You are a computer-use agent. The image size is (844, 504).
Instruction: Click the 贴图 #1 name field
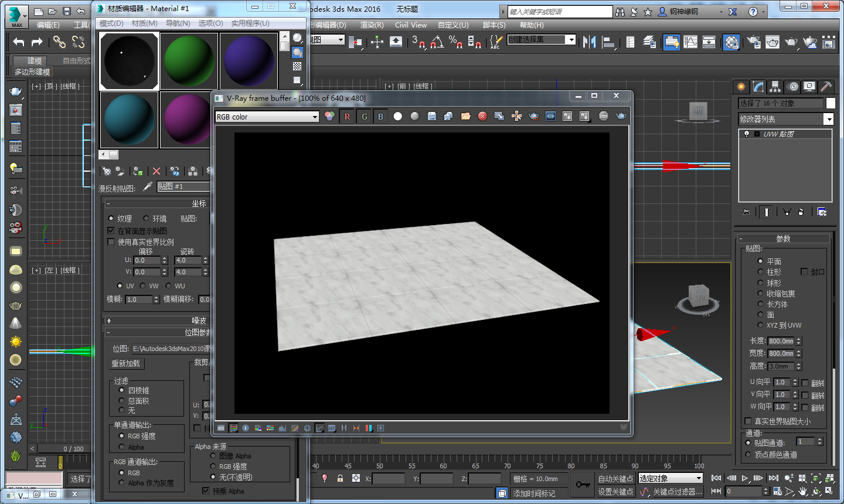[183, 186]
